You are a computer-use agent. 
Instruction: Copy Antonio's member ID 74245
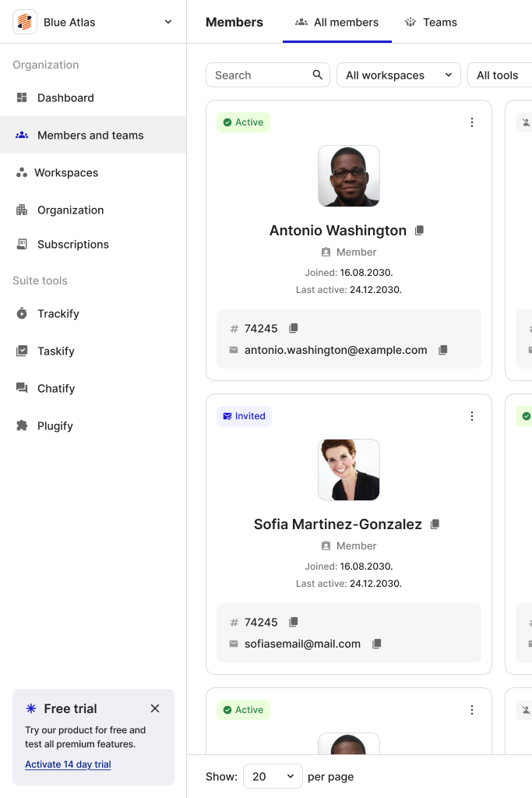pyautogui.click(x=294, y=329)
